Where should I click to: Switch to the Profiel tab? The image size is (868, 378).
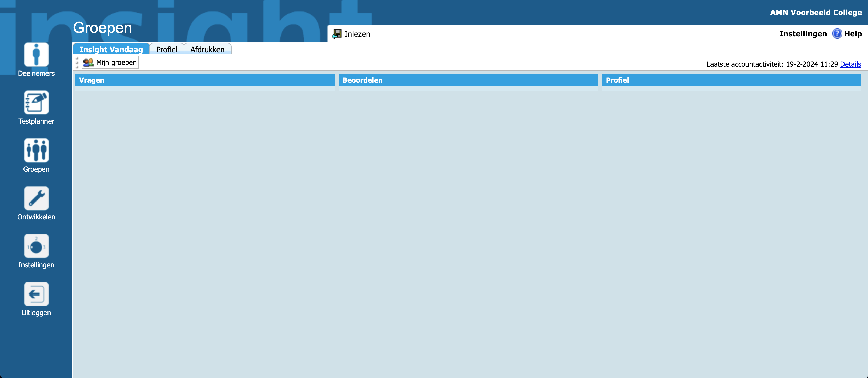[166, 50]
